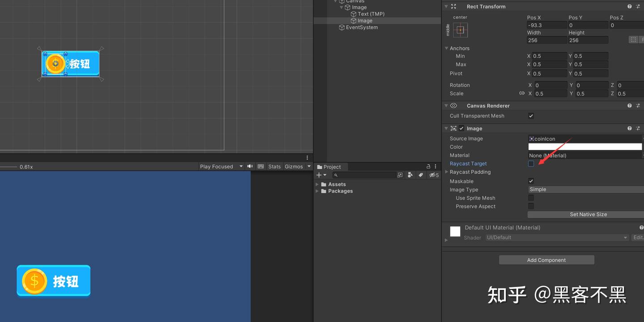The width and height of the screenshot is (644, 322).
Task: Toggle the Scale link chain icon
Action: (x=521, y=93)
